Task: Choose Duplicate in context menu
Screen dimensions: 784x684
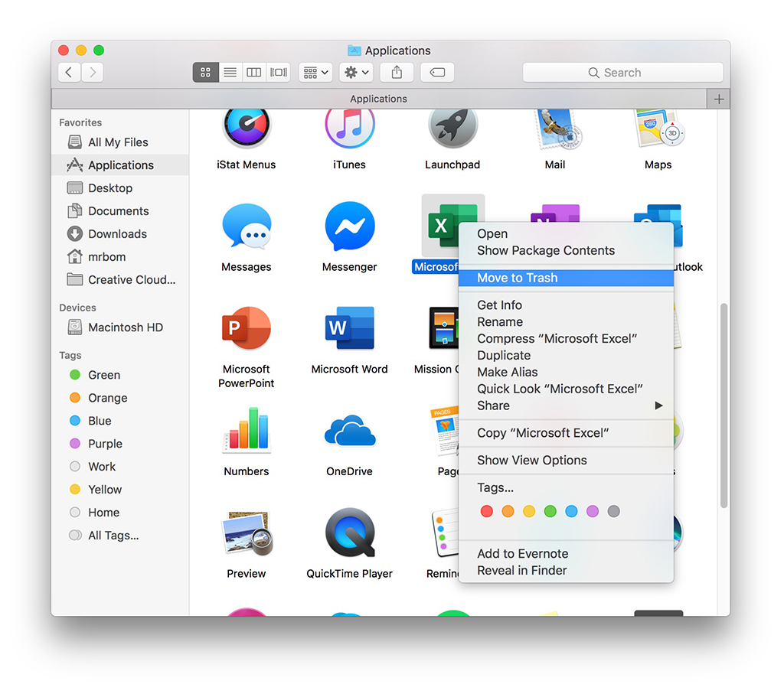Action: click(x=566, y=355)
